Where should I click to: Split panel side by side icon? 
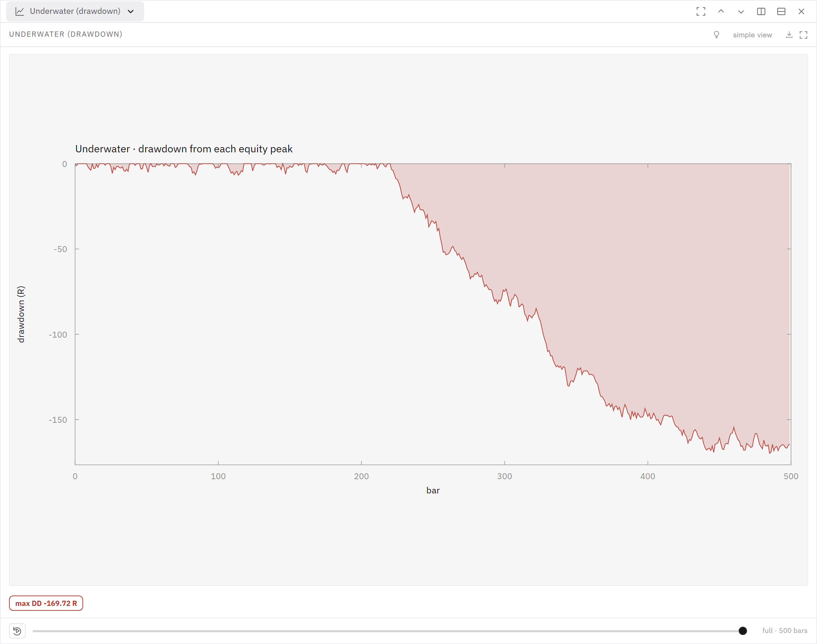pyautogui.click(x=761, y=11)
